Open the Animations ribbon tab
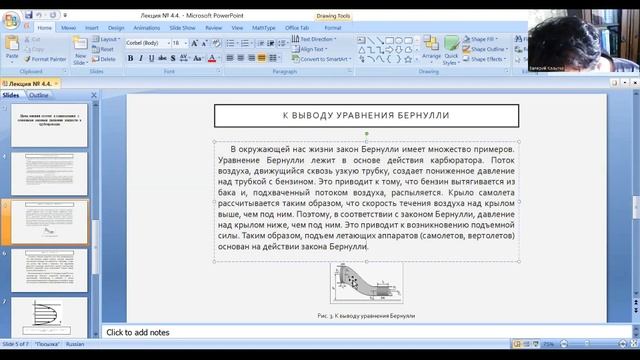The width and height of the screenshot is (640, 360). [147, 28]
